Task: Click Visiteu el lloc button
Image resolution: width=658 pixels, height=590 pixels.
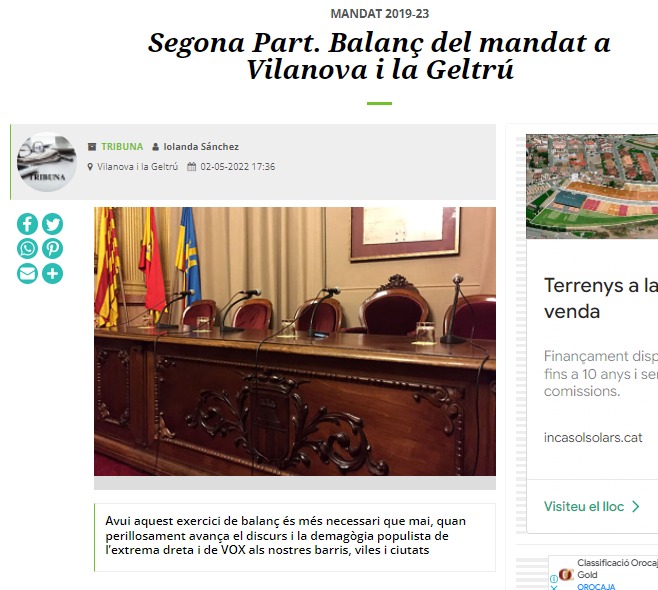Action: [x=584, y=506]
